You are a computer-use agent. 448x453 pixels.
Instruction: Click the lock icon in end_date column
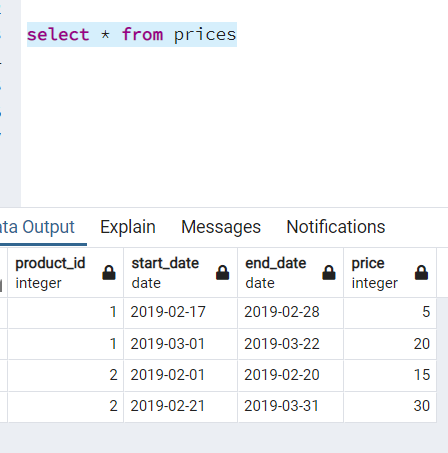click(x=329, y=273)
